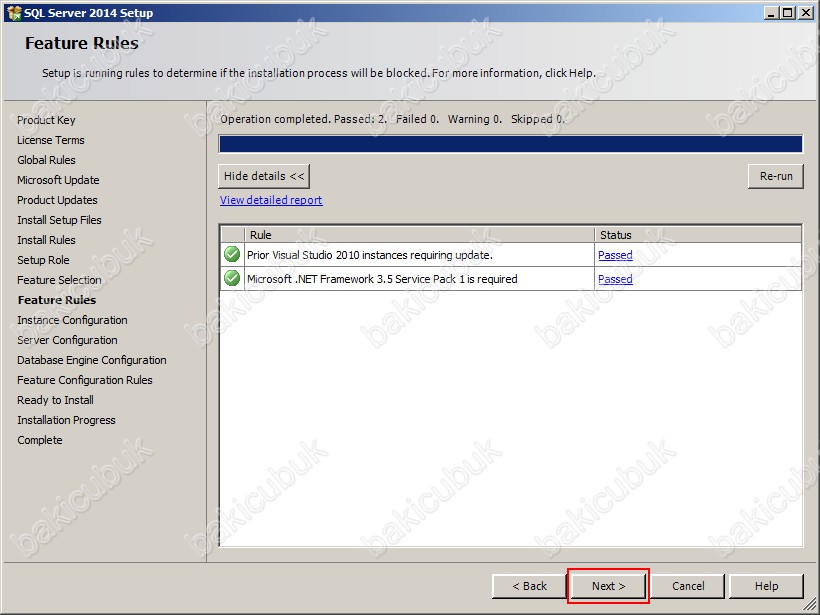Screen dimensions: 820x615
Task: Click the completed rules progress bar
Action: coord(510,144)
